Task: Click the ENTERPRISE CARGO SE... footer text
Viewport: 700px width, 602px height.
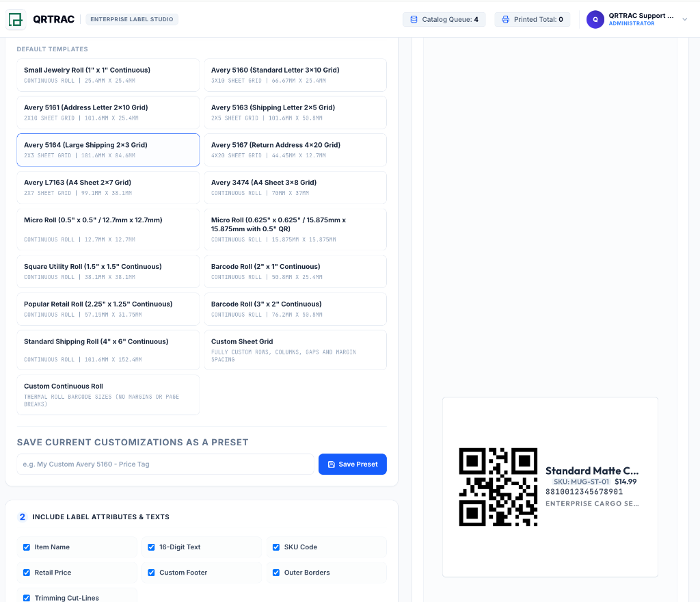Action: [x=592, y=503]
